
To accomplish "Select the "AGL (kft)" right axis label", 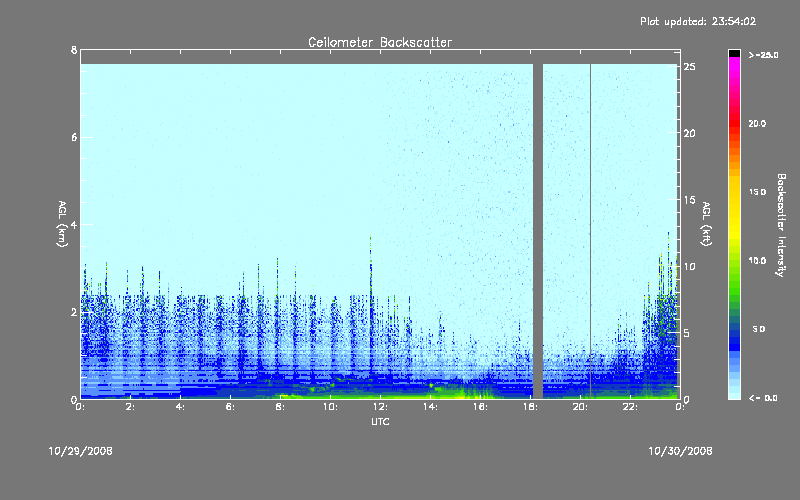I will tap(706, 224).
